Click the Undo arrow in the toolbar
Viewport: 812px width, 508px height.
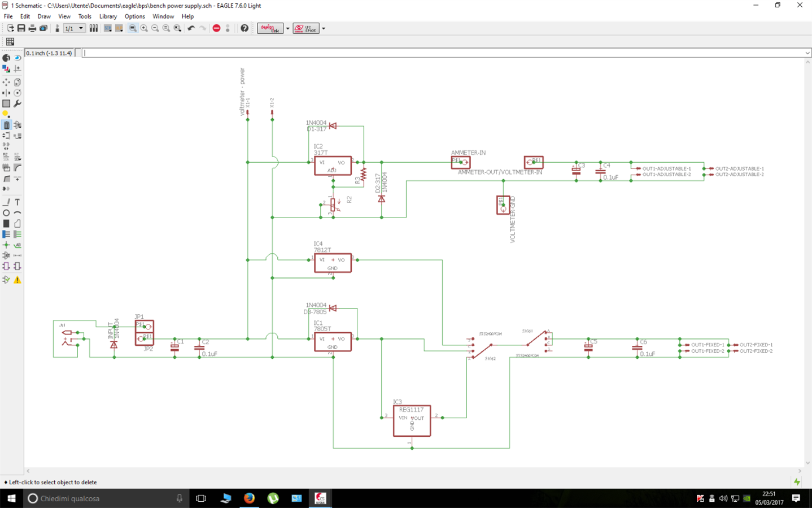pos(191,28)
